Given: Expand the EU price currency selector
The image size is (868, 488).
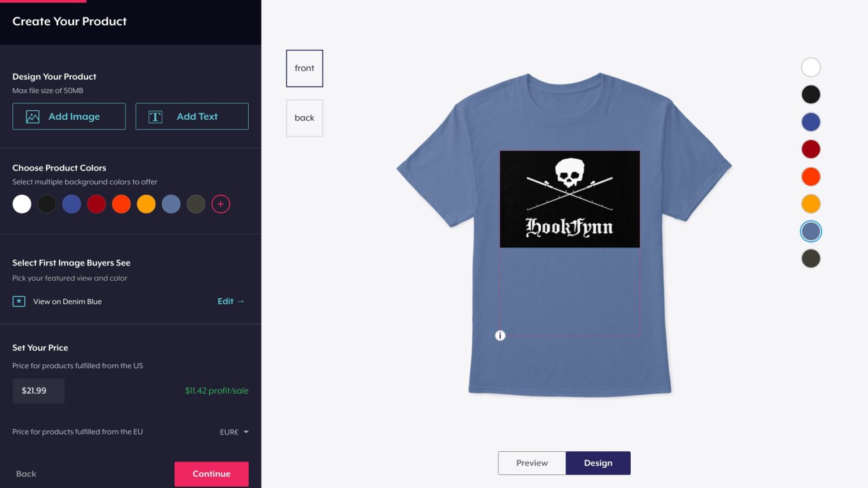Looking at the screenshot, I should (x=233, y=432).
